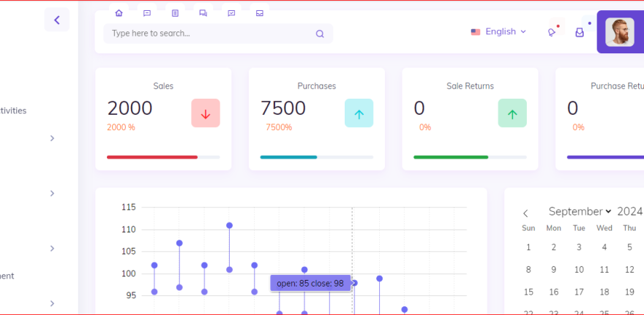This screenshot has height=315, width=644.
Task: Click the red Sales progress bar
Action: (x=152, y=157)
